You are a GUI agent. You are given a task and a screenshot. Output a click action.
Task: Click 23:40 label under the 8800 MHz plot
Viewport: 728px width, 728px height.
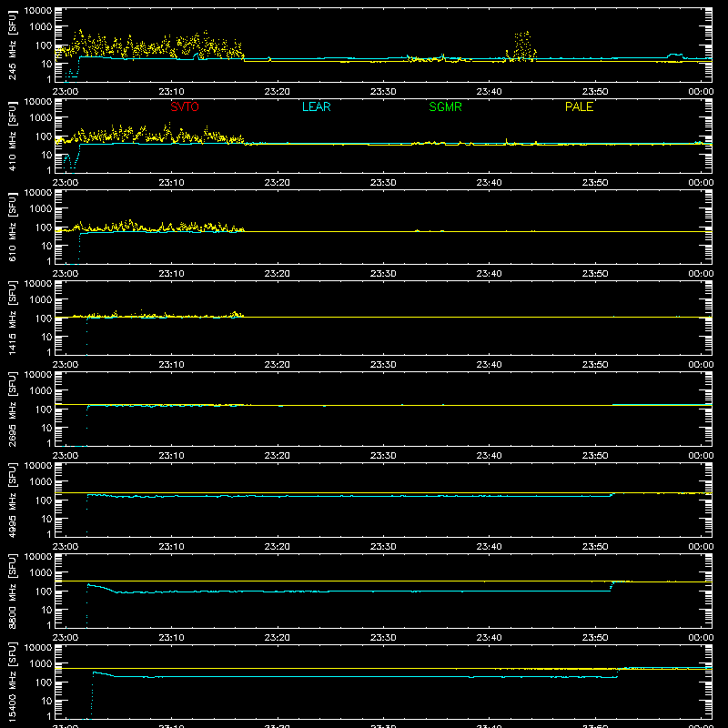489,638
